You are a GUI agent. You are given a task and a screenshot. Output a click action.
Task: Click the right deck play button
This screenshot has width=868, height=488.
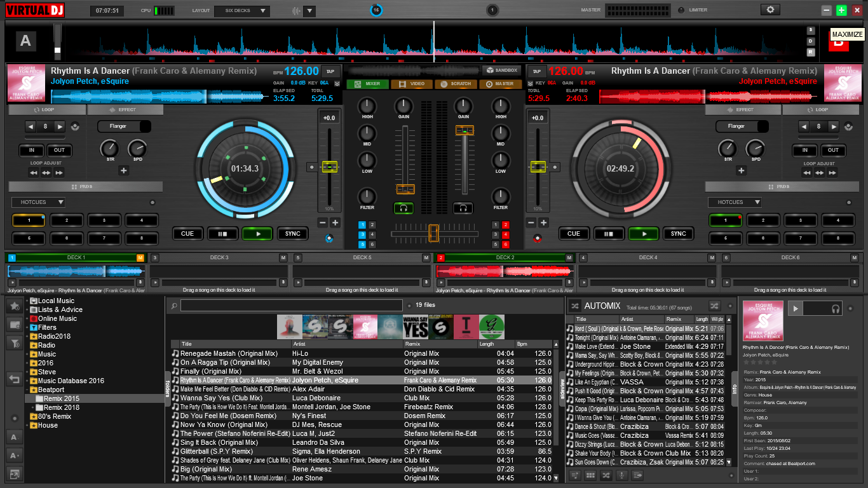(644, 234)
